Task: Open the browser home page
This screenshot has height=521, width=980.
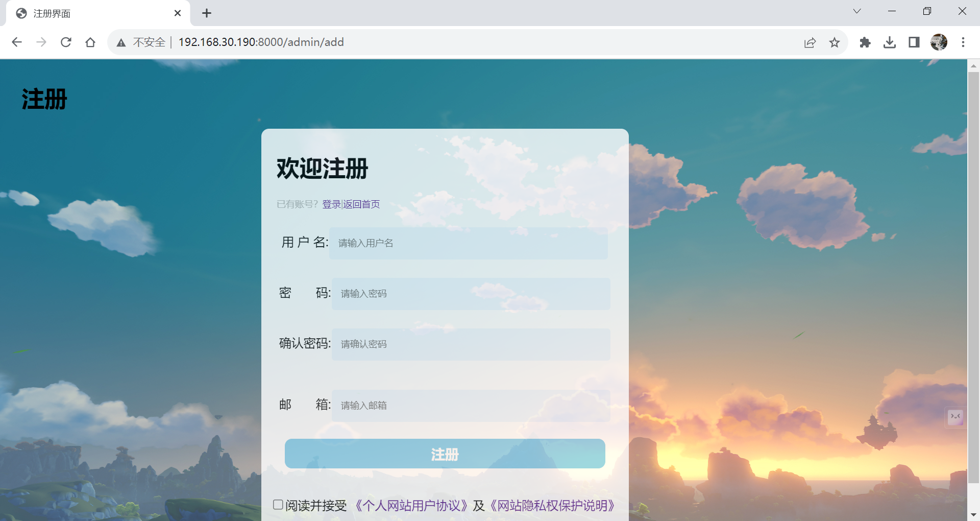Action: [90, 42]
